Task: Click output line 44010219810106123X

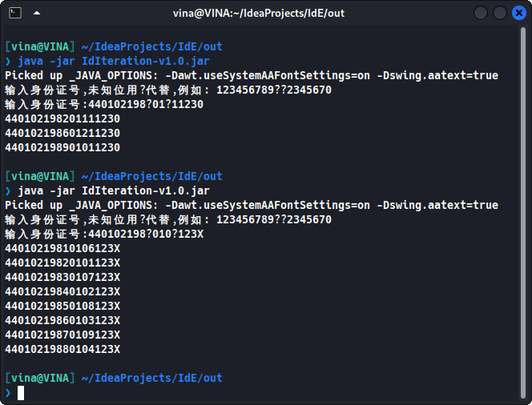Action: (62, 248)
